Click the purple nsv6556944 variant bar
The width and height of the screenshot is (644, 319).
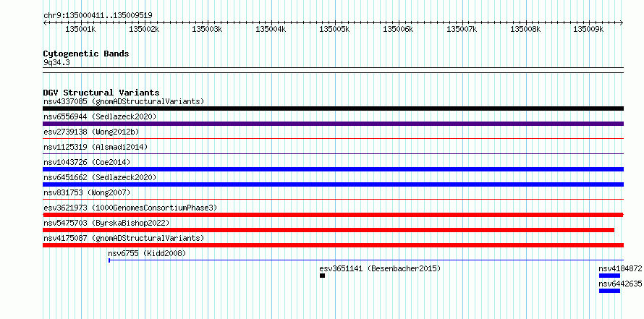(333, 124)
